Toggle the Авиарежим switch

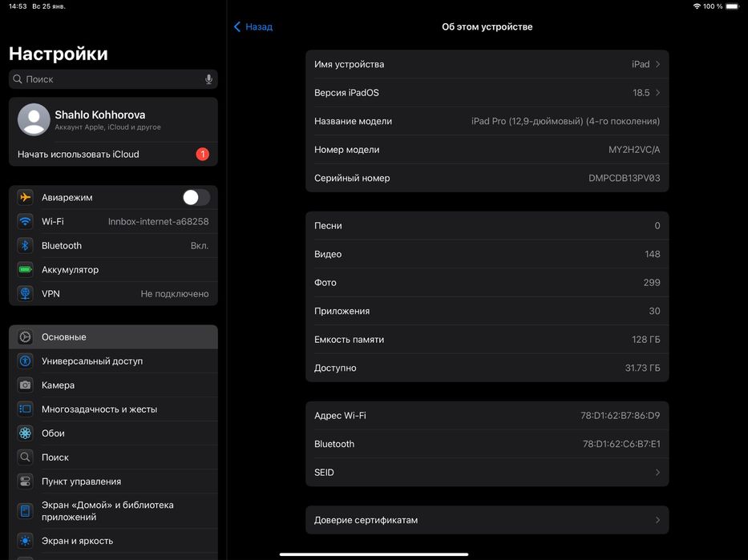(x=196, y=197)
